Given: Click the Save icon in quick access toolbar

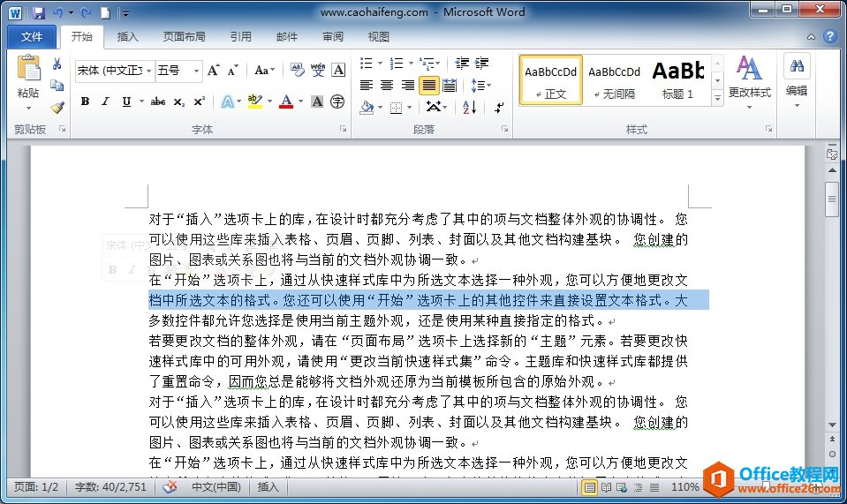Looking at the screenshot, I should click(38, 13).
